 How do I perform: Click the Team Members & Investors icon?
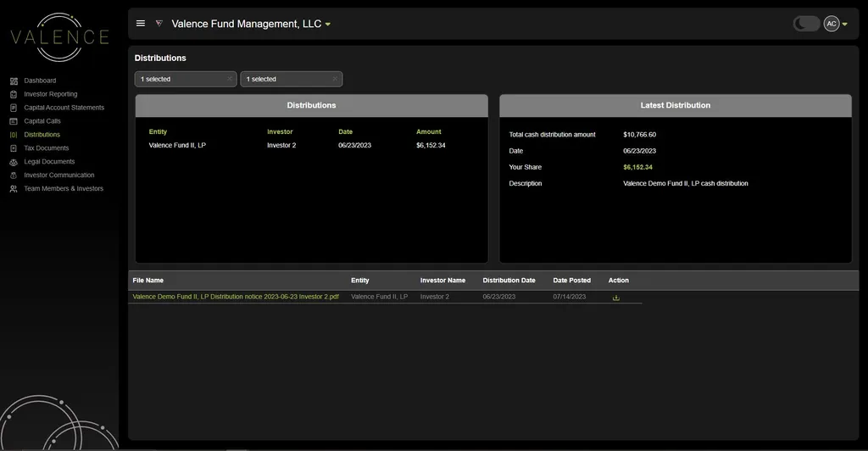point(14,189)
